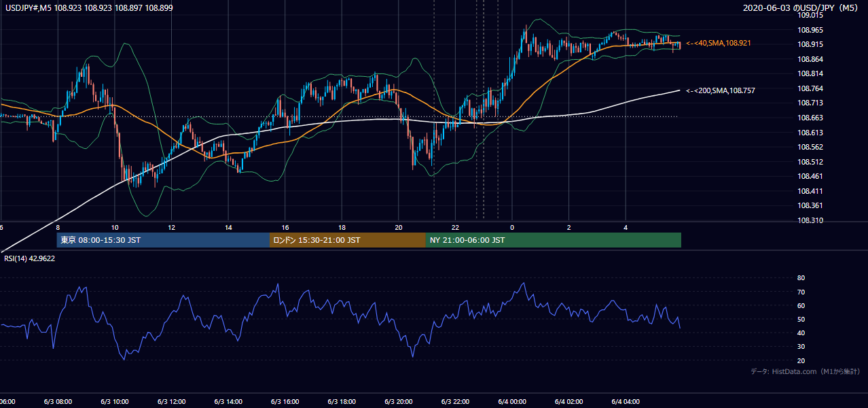Click the 108.512 price axis label
Viewport: 868px width, 408px height.
[810, 162]
